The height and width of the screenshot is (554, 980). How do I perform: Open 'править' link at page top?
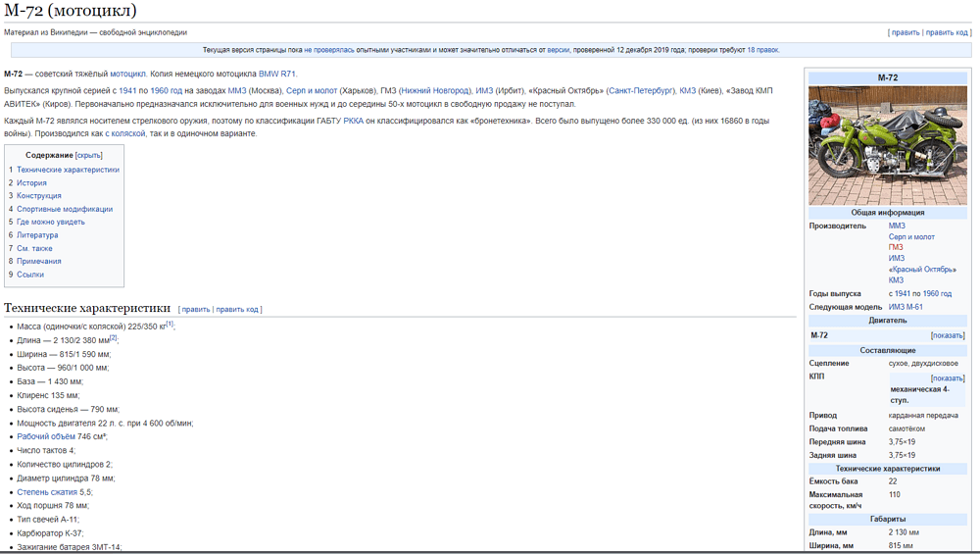tap(905, 32)
